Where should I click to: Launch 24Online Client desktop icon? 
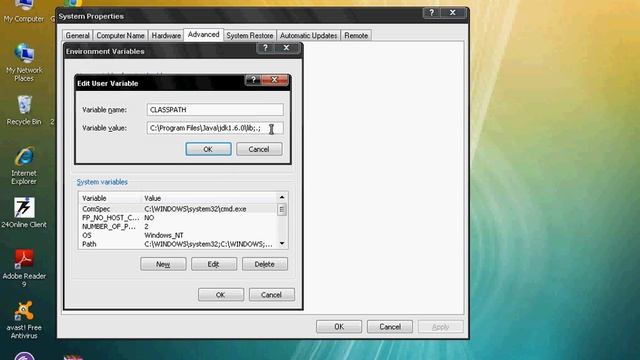24,213
